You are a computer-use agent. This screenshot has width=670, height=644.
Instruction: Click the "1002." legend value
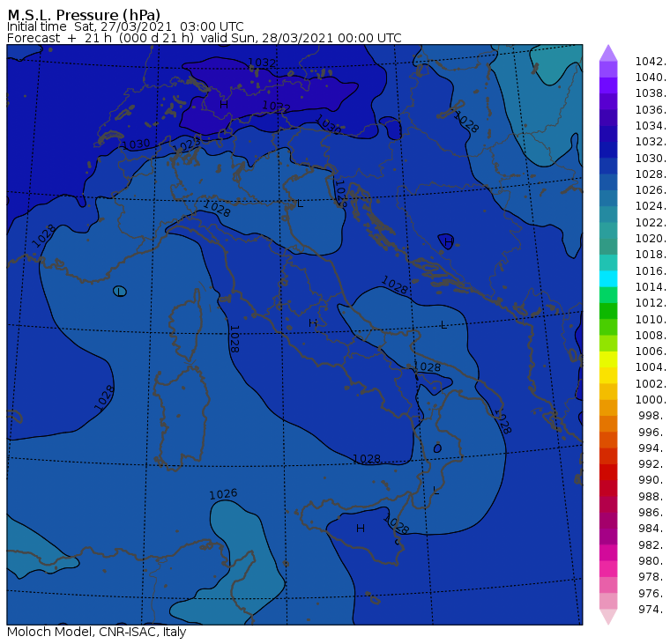point(651,383)
